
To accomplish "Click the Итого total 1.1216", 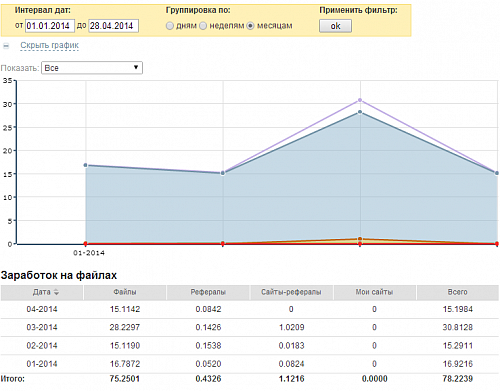I will (292, 379).
